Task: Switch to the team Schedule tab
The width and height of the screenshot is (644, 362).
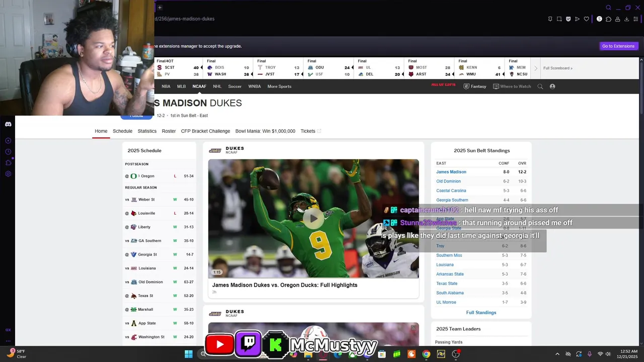Action: [122, 131]
